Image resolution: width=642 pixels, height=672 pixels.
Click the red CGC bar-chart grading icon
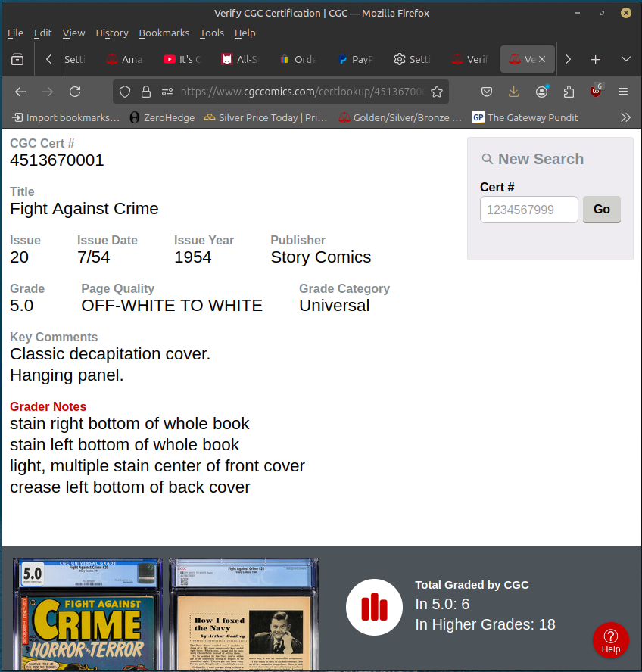[374, 607]
